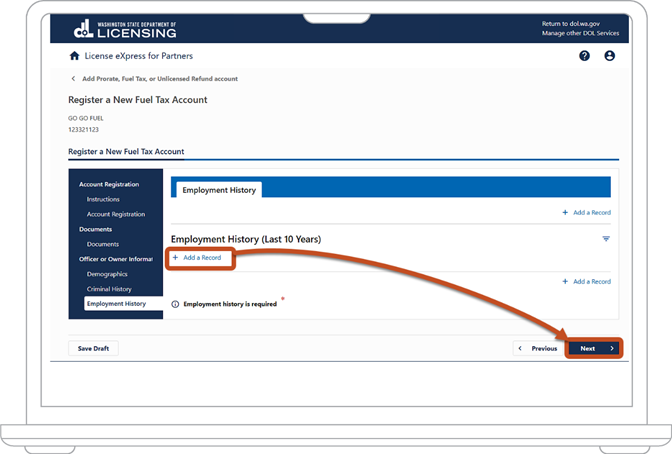The image size is (672, 454).
Task: Go back to Add Prorate, Fuel Tax, or Unlicensed Refund account
Action: [160, 78]
